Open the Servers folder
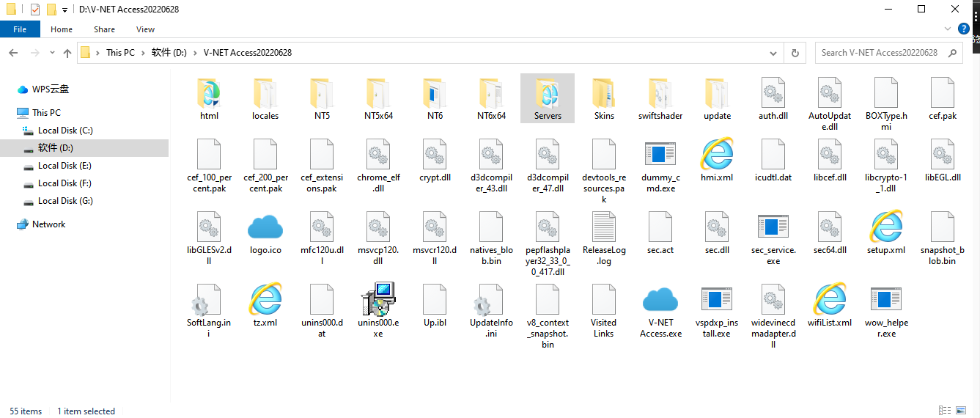Screen dimensions: 980x418 (548, 98)
